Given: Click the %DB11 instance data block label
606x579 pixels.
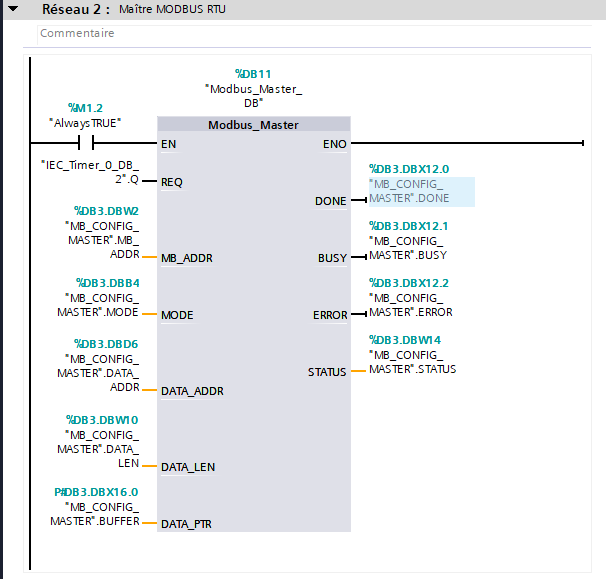Looking at the screenshot, I should click(x=253, y=74).
